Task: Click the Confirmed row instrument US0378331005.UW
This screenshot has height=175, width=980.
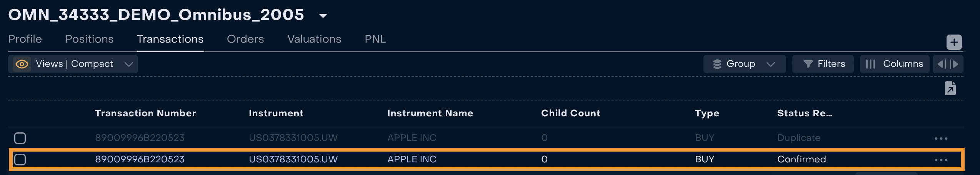Action: 293,159
